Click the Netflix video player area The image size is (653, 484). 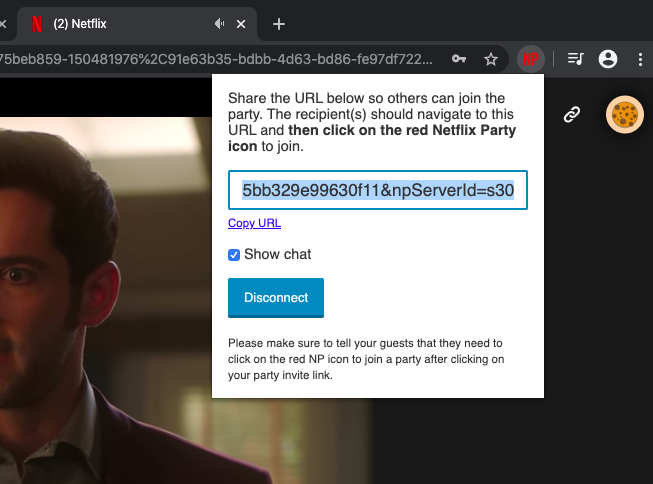click(x=106, y=300)
